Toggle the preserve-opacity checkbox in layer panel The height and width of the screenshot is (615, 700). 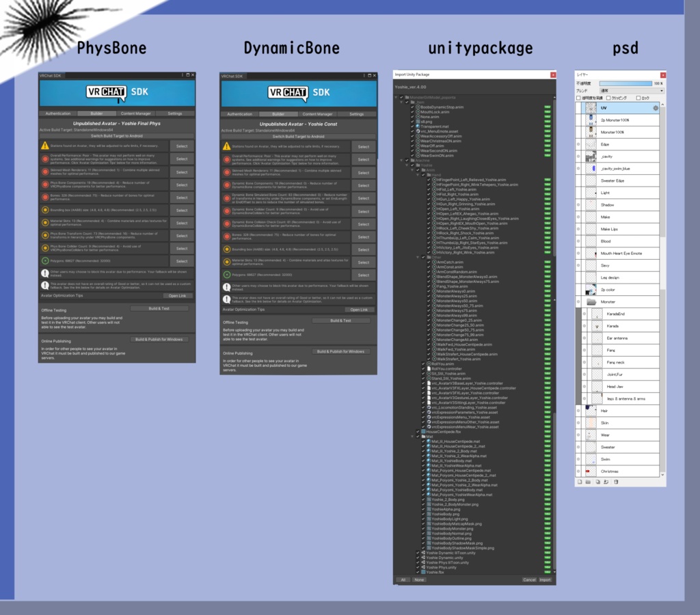pos(578,98)
